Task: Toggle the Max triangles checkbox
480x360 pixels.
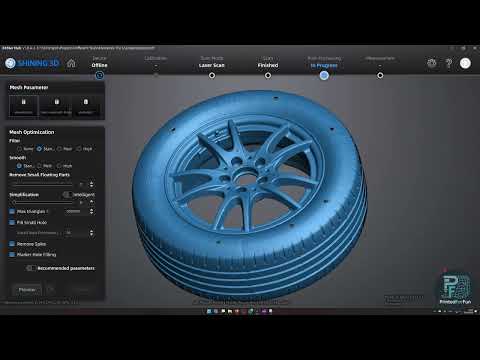Action: 12,211
